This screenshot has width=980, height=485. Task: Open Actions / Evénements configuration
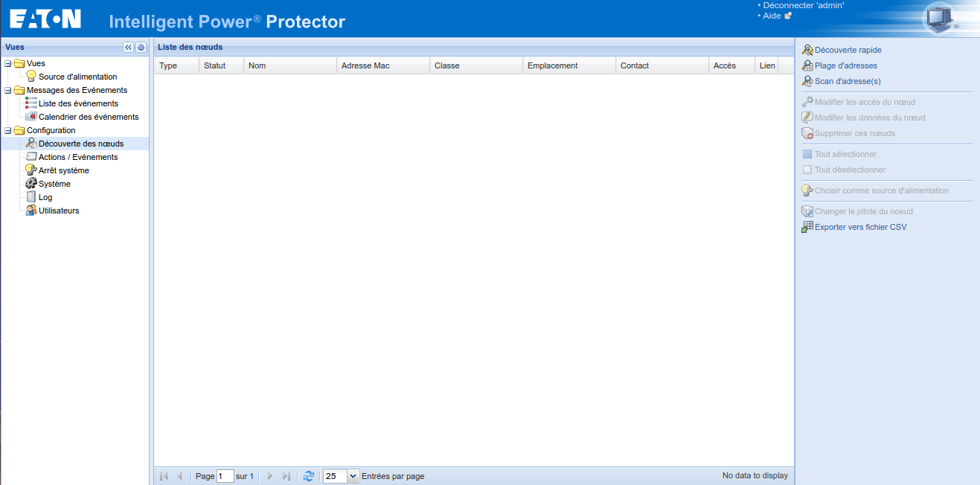click(78, 157)
